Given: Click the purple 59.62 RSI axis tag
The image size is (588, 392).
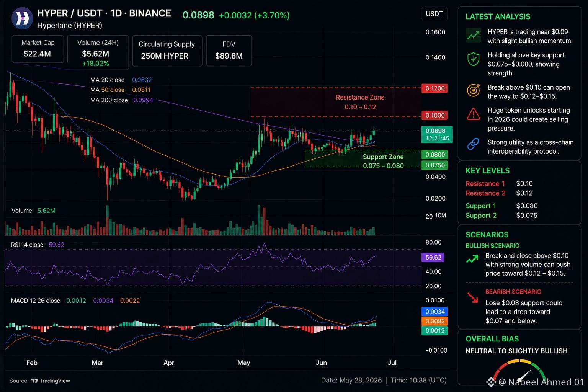Looking at the screenshot, I should click(x=433, y=258).
